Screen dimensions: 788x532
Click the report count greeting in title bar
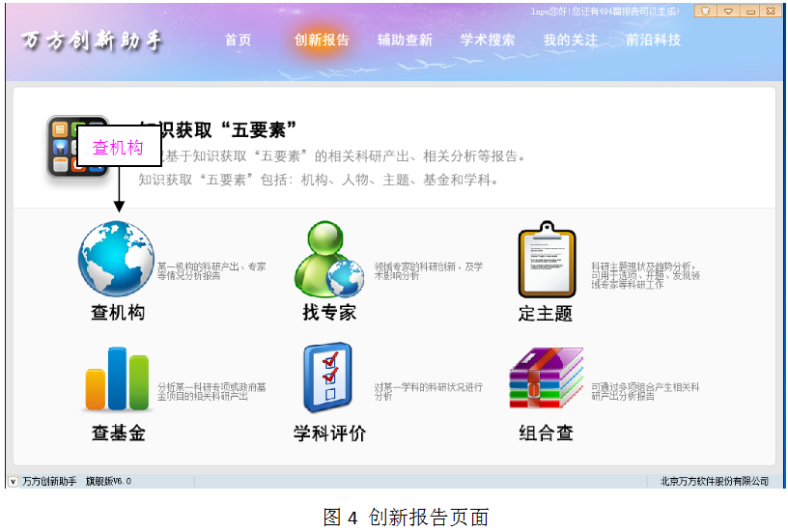coord(605,11)
